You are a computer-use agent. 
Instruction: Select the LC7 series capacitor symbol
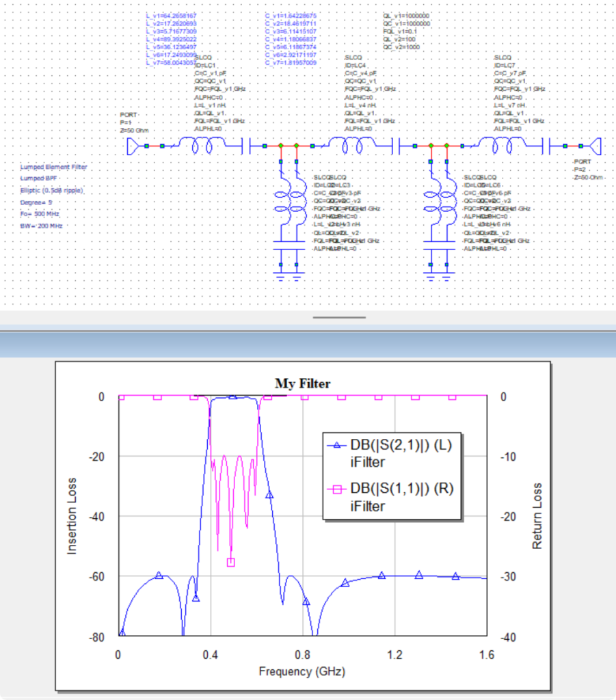(x=546, y=146)
